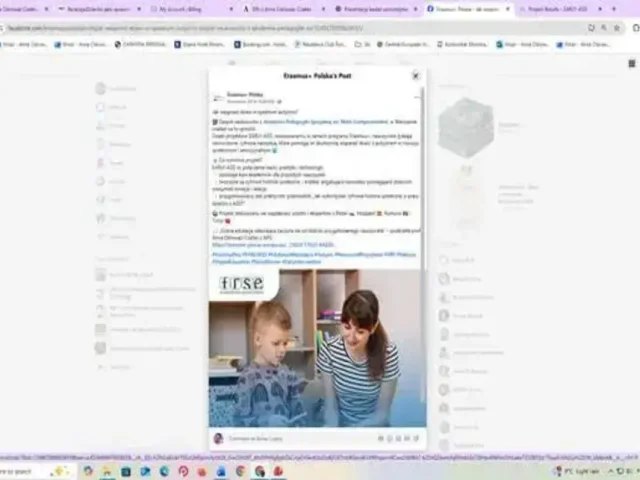Select the active Facebook Erasmus+ Polska tab
Screen dimensions: 640x480
[468, 9]
